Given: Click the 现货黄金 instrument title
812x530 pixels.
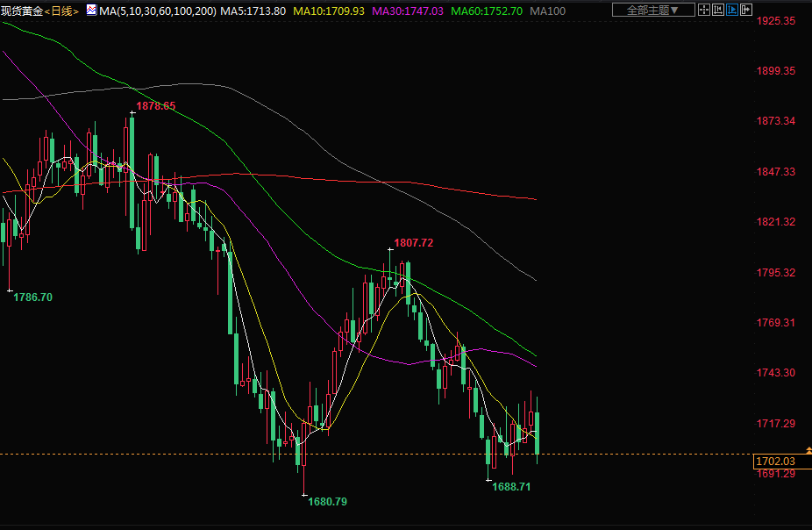Looking at the screenshot, I should 22,11.
